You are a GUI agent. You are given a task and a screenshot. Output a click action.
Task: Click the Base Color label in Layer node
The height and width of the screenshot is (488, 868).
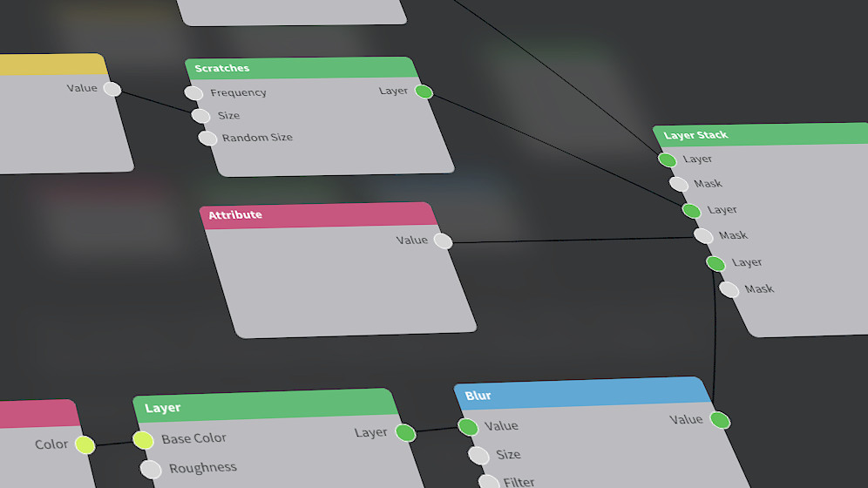(x=193, y=438)
